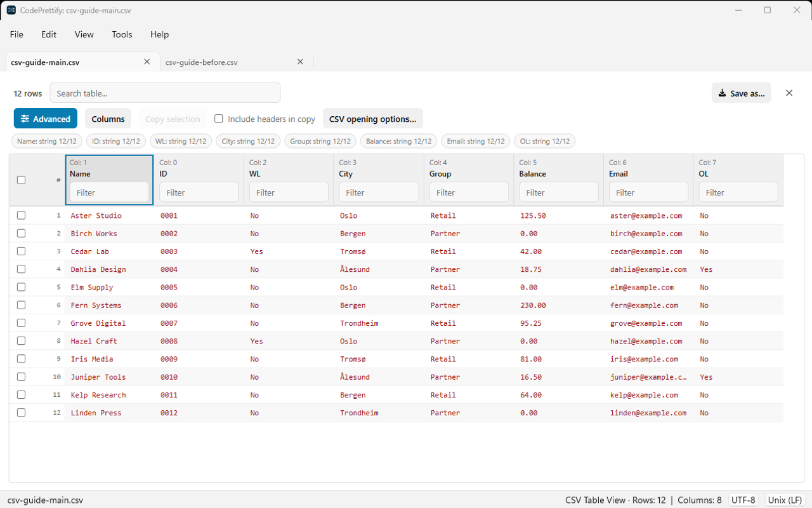
Task: Check the Cedar Lab row checkbox
Action: point(21,251)
